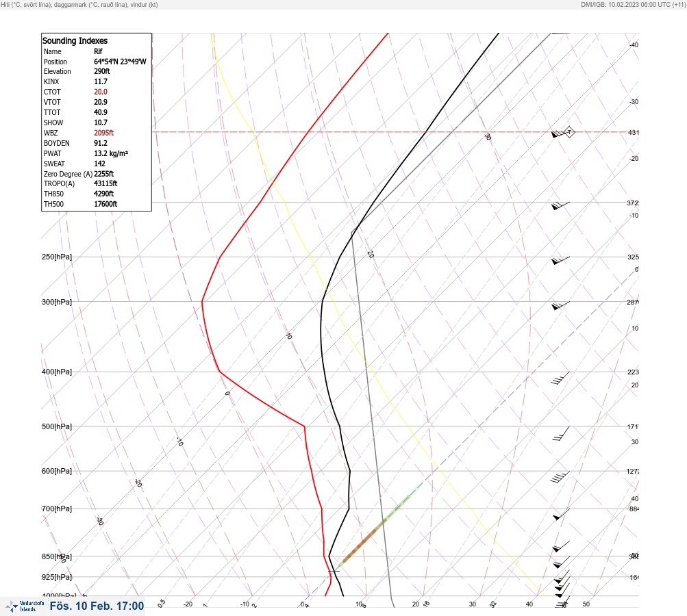Click the 600[hPa] pressure label
Image resolution: width=687 pixels, height=616 pixels.
[x=57, y=471]
